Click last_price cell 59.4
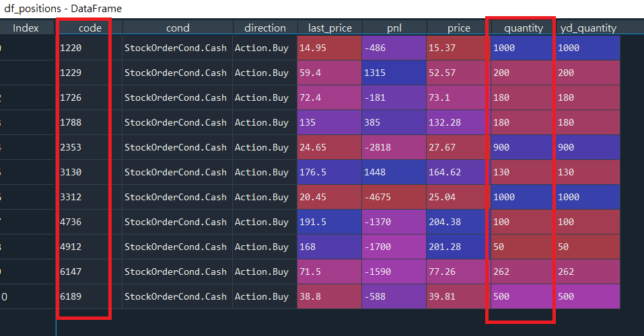The image size is (644, 336). point(329,73)
